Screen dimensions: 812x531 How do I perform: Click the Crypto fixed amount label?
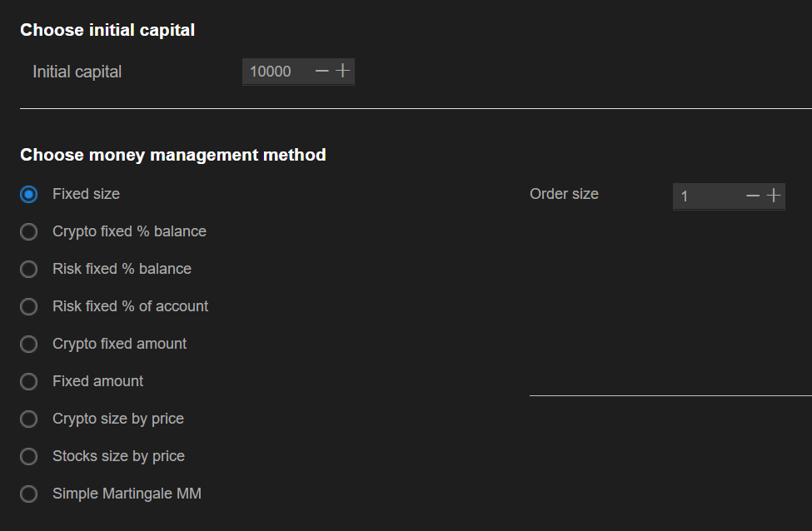tap(119, 344)
